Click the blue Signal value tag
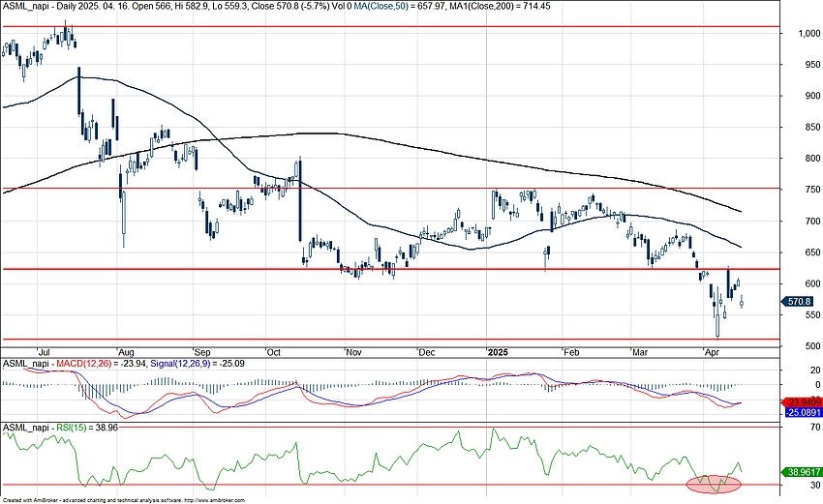The image size is (823, 504). coord(802,412)
